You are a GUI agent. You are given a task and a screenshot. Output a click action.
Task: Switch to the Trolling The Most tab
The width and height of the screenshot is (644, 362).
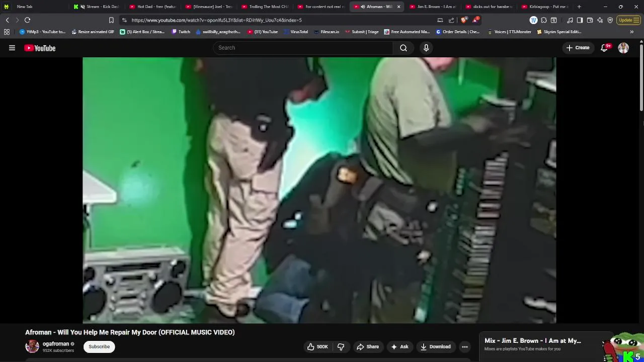265,7
